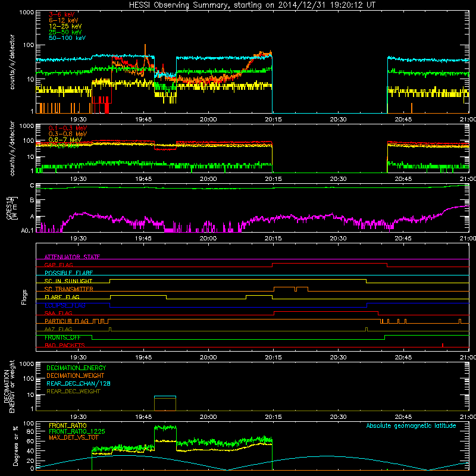Image resolution: width=476 pixels, height=476 pixels.
Task: Click the BAD_PACKETS red spike near 20:54
Action: (443, 345)
